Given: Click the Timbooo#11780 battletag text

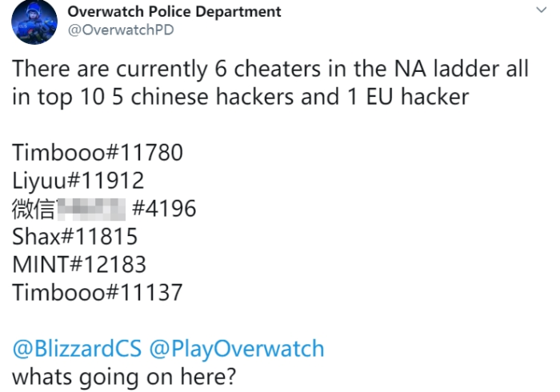Looking at the screenshot, I should coord(98,153).
